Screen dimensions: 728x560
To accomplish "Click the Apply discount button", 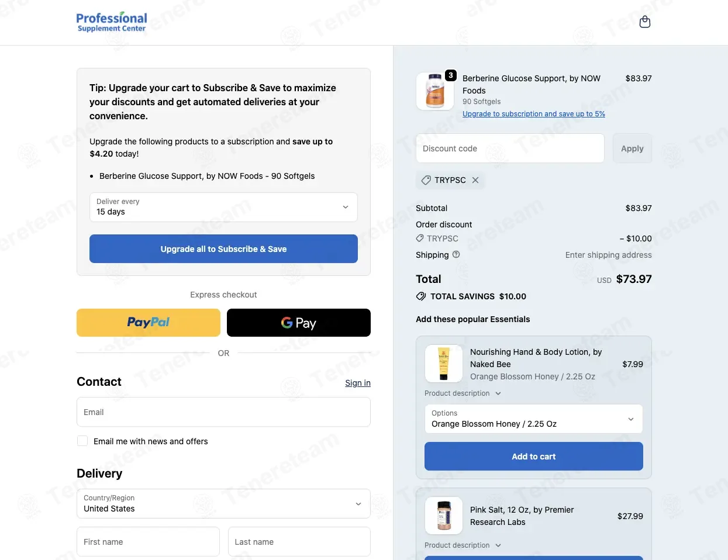I will [632, 148].
